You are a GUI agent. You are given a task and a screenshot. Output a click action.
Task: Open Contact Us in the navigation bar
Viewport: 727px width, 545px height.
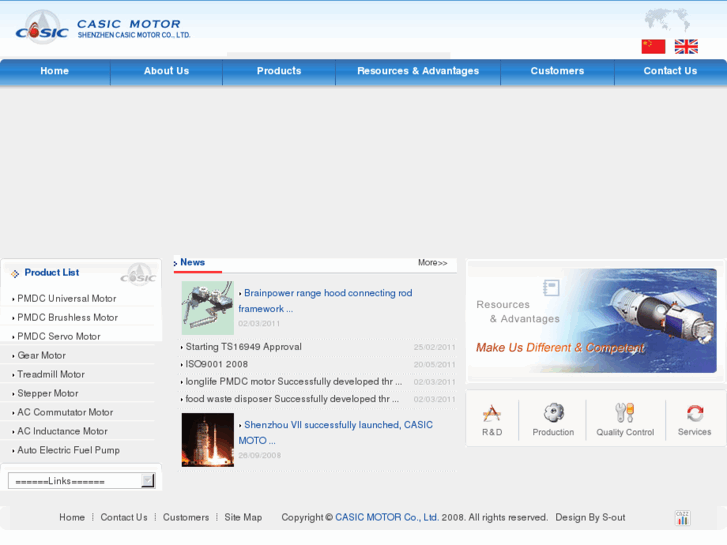(x=670, y=71)
